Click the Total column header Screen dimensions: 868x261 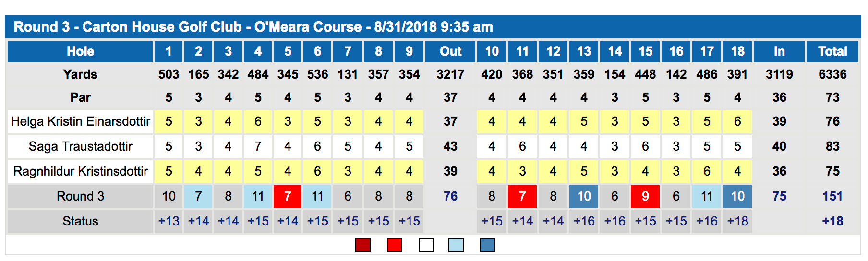point(832,51)
